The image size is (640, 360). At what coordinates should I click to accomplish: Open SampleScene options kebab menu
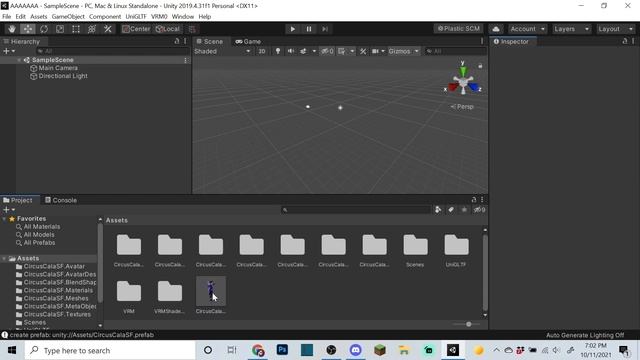[186, 60]
